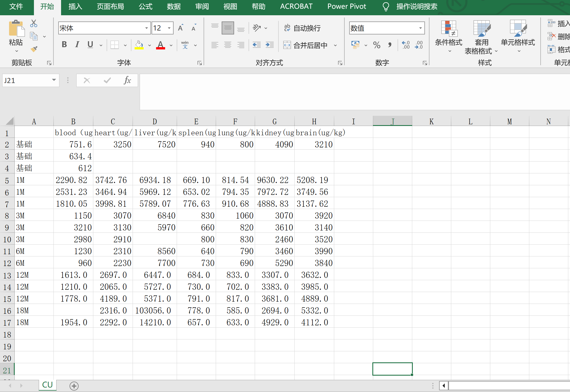Increase indent
Image resolution: width=570 pixels, height=392 pixels.
click(x=270, y=45)
